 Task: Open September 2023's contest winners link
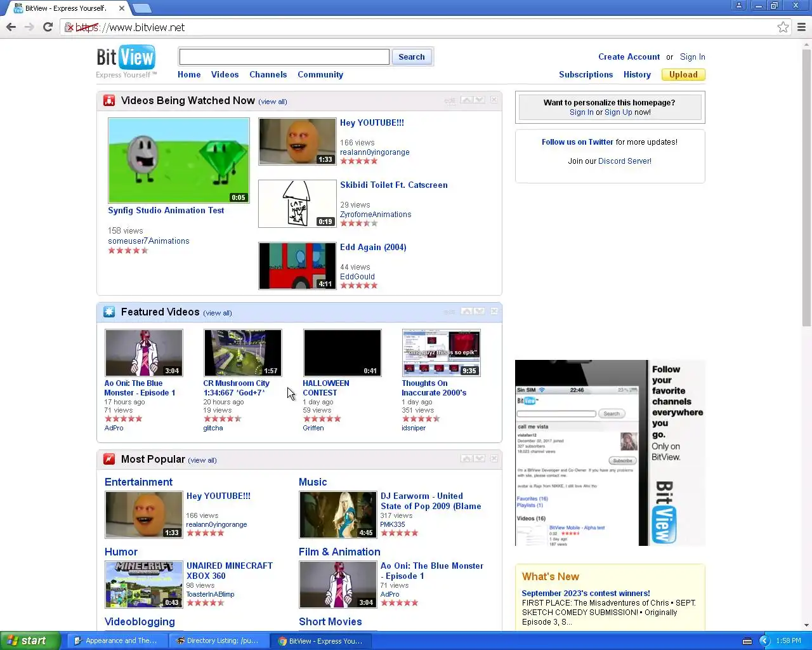coord(586,594)
